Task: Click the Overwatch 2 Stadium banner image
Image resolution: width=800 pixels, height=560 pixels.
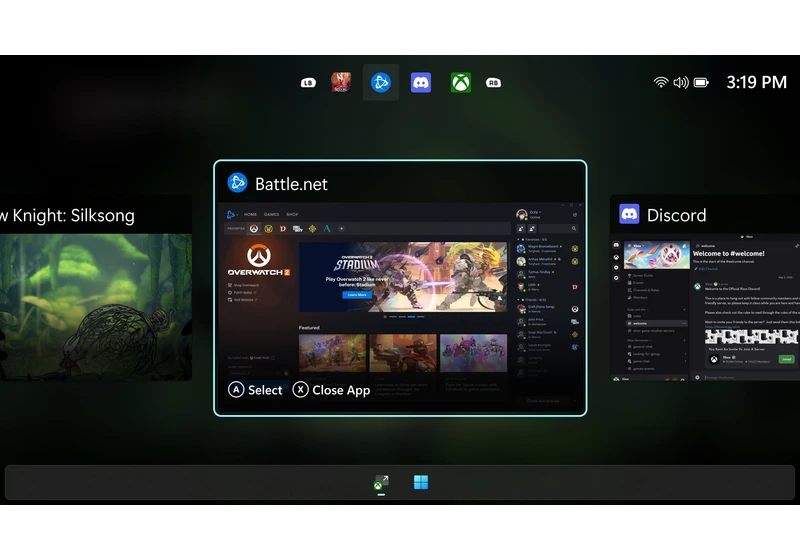Action: coord(403,277)
